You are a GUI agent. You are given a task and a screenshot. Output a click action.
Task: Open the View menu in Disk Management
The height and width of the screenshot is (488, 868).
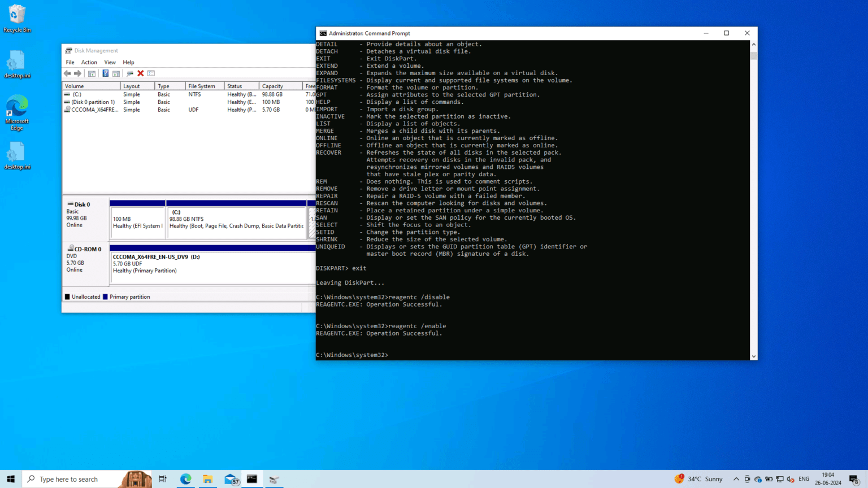110,62
